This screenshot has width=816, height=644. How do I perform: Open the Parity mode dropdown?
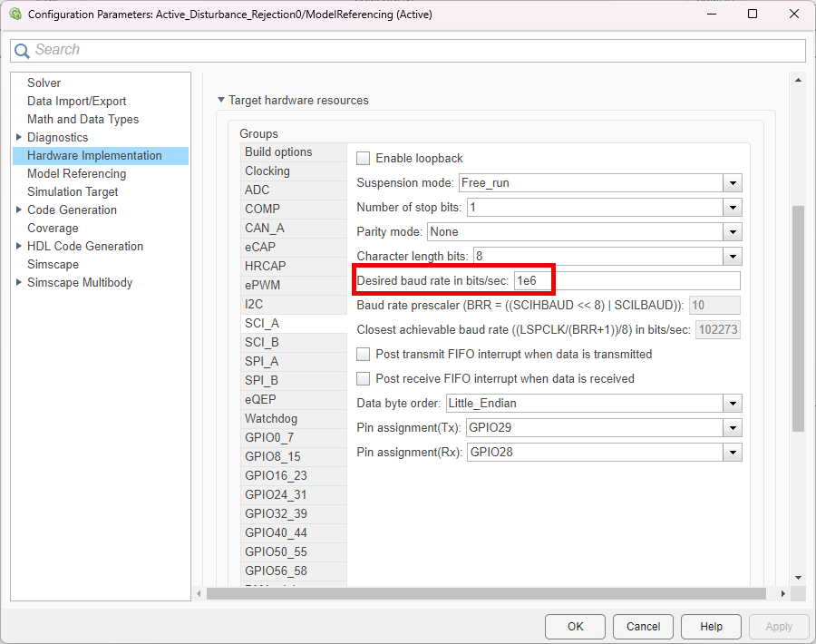click(x=733, y=232)
